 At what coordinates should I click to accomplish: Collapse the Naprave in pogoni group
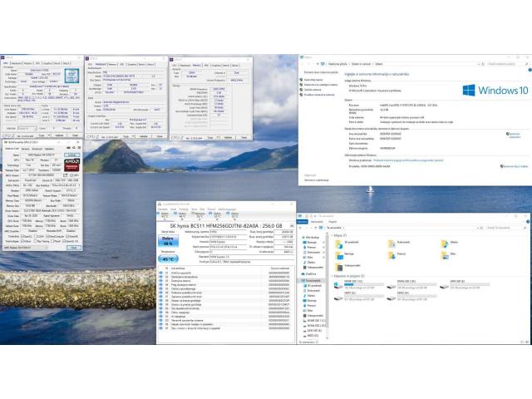[332, 276]
